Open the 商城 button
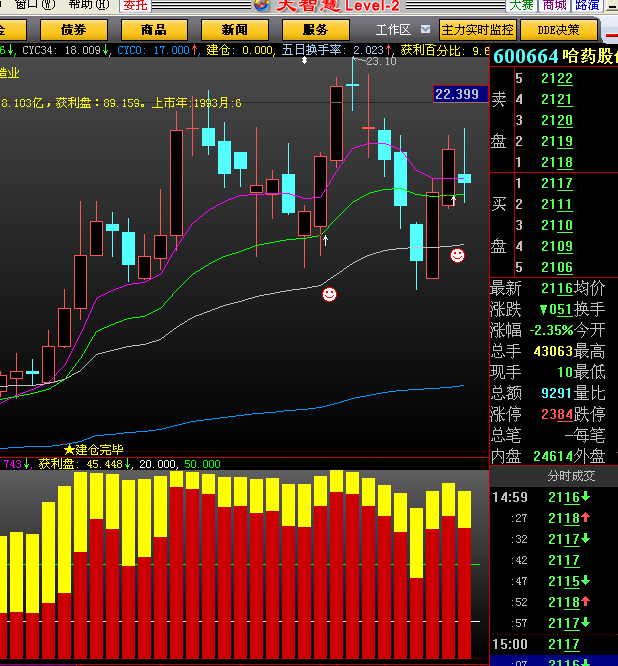Screen dimensions: 618x666 (554, 5)
